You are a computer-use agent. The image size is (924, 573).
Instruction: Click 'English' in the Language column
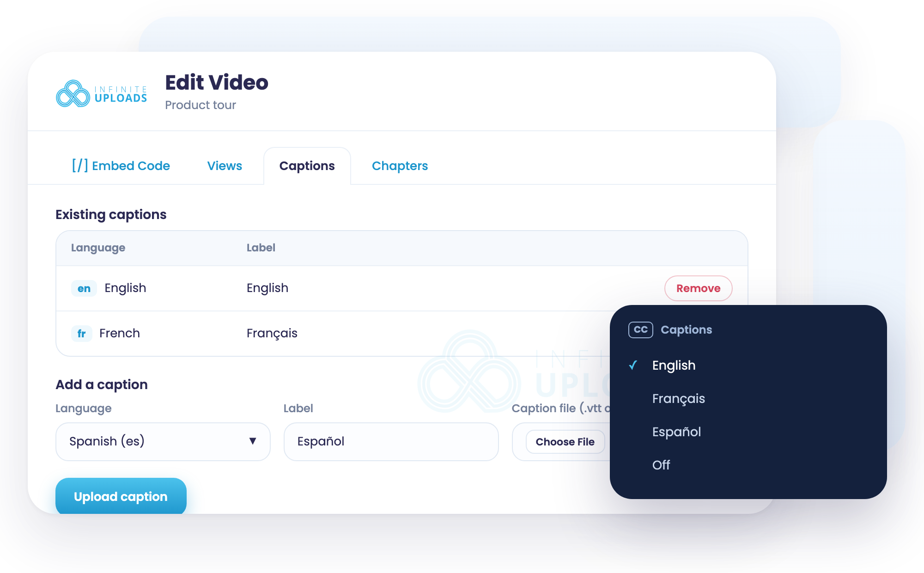[x=125, y=288]
